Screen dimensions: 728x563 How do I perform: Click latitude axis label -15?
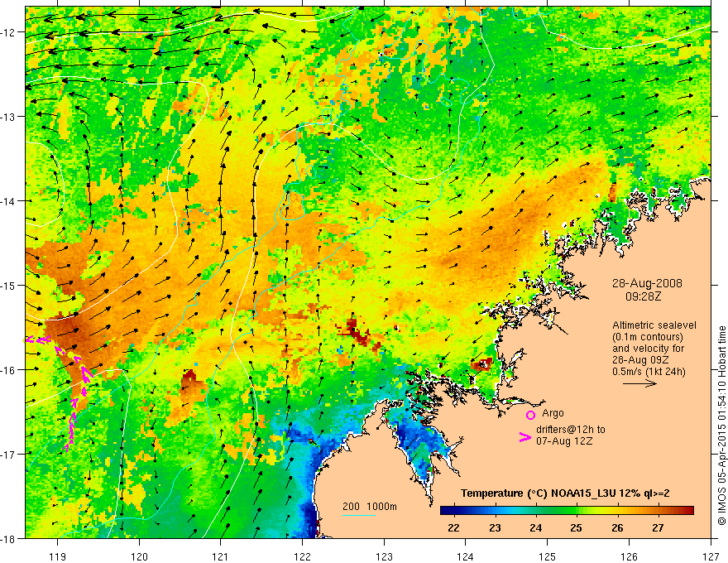click(9, 285)
